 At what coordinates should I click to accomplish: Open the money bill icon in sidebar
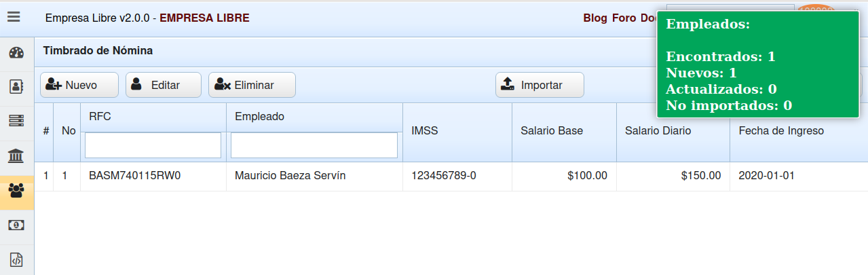point(17,225)
